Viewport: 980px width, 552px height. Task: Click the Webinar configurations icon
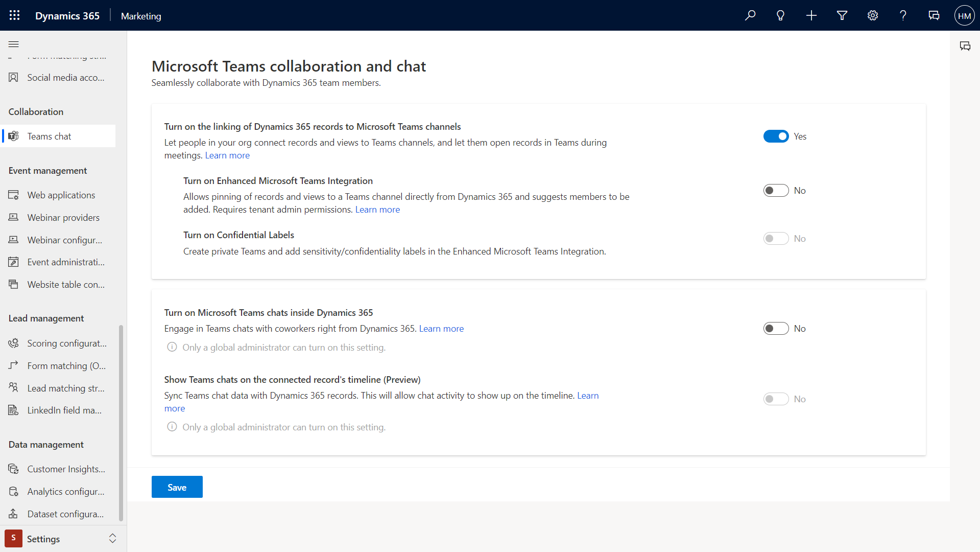pyautogui.click(x=13, y=240)
